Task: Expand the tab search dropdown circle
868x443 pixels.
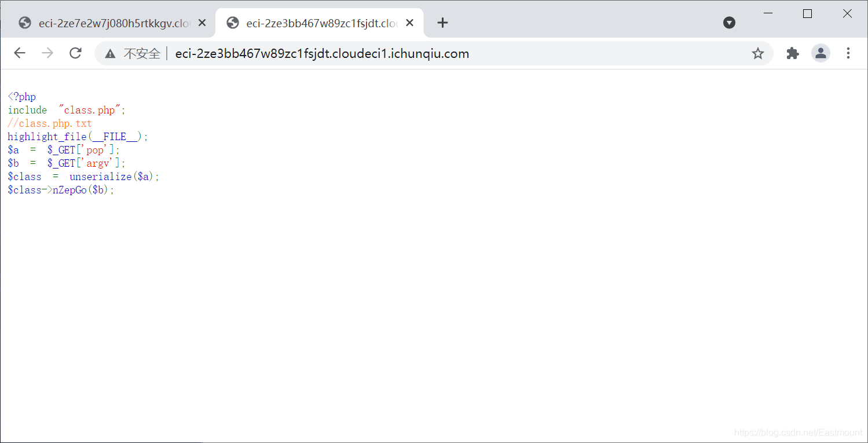Action: point(730,23)
